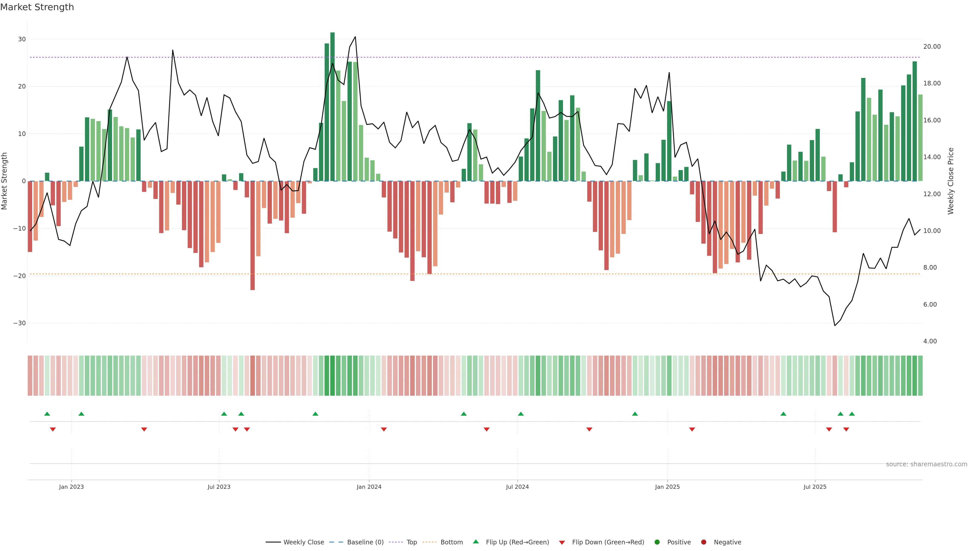Click the Jul 2025 x-axis label
This screenshot has height=551, width=980.
815,487
